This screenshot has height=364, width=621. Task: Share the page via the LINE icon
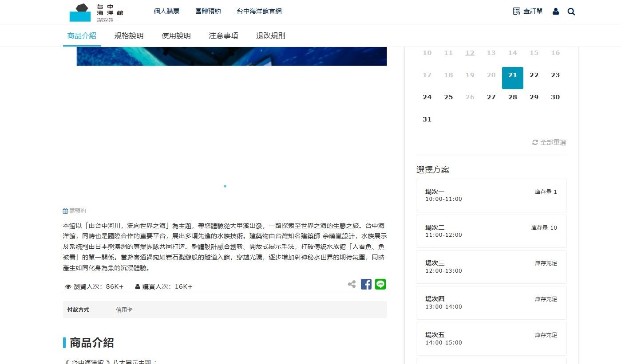click(x=380, y=284)
